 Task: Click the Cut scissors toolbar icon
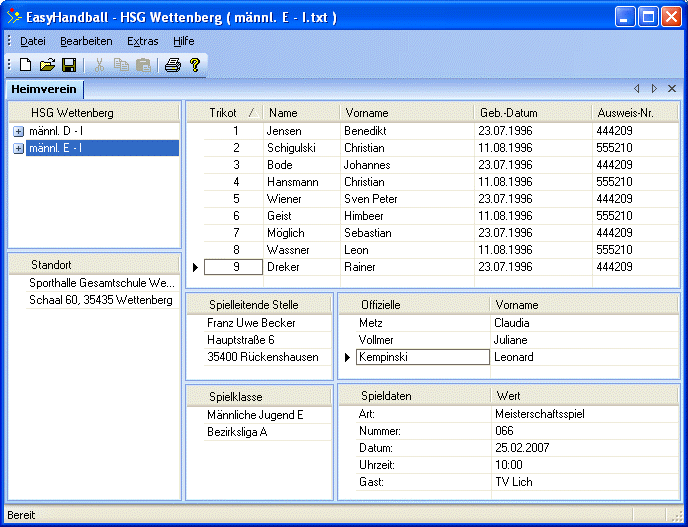pos(99,65)
